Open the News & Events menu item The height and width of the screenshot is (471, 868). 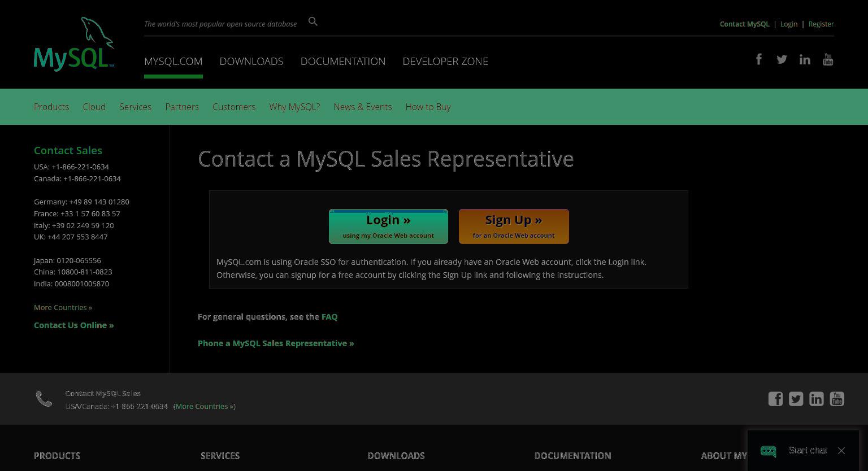point(363,107)
